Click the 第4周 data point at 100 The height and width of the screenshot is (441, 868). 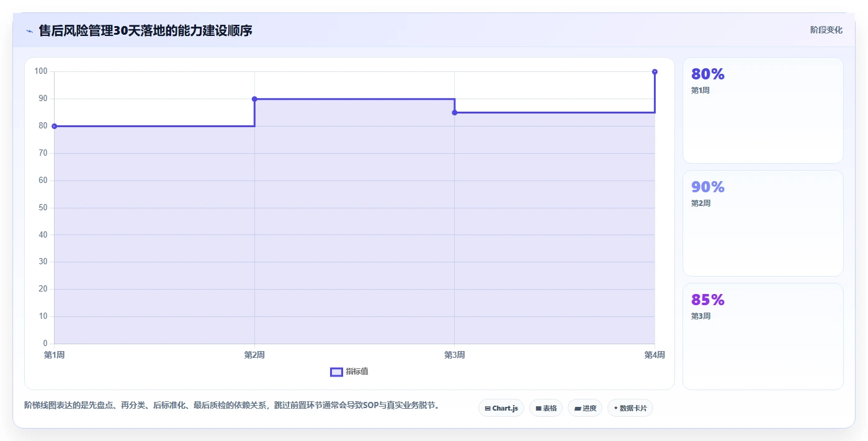coord(655,72)
